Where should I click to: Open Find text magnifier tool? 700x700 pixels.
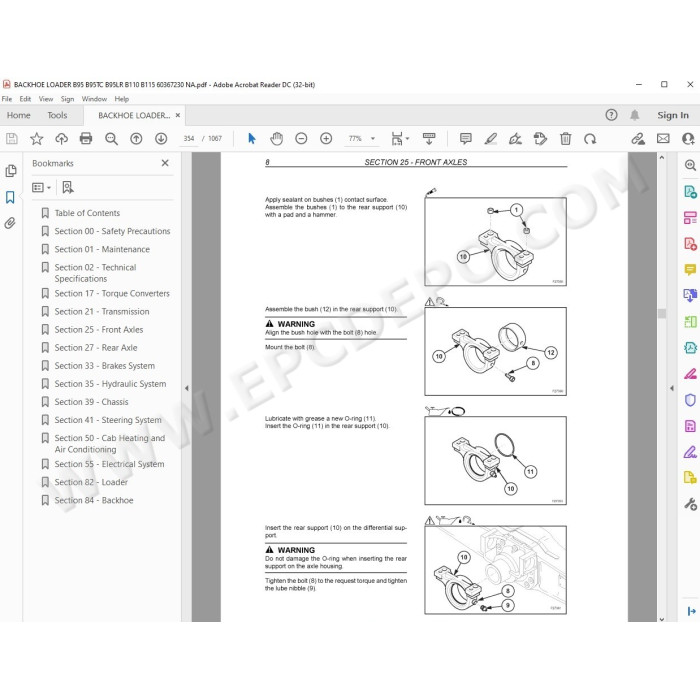pos(111,139)
